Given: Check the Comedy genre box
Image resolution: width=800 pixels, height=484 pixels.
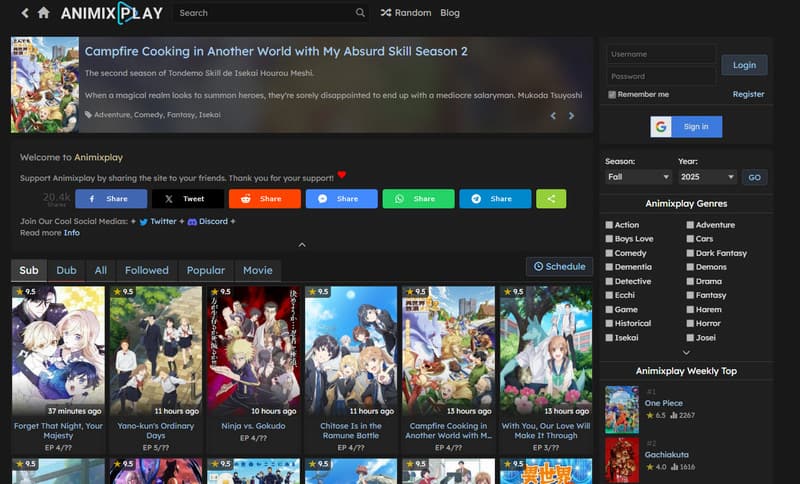Looking at the screenshot, I should [x=609, y=253].
